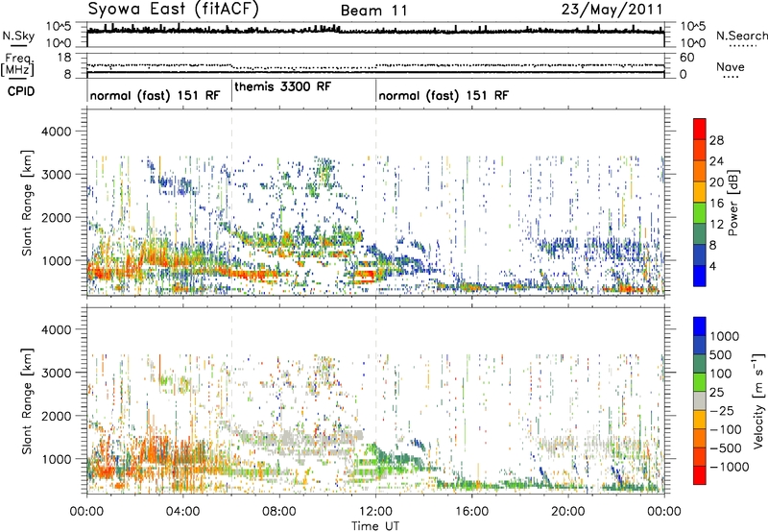768x532 pixels.
Task: Click the '28' power colorbar tick
Action: (x=716, y=140)
